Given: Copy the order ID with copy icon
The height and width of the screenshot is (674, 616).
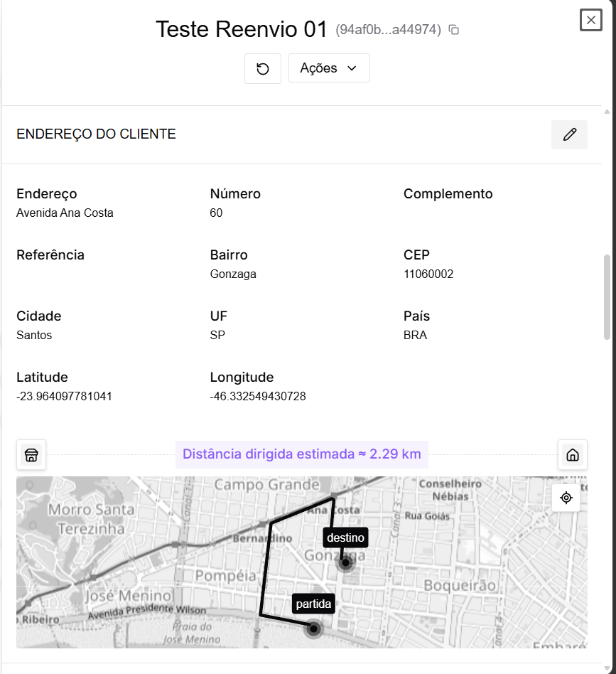Looking at the screenshot, I should (453, 30).
